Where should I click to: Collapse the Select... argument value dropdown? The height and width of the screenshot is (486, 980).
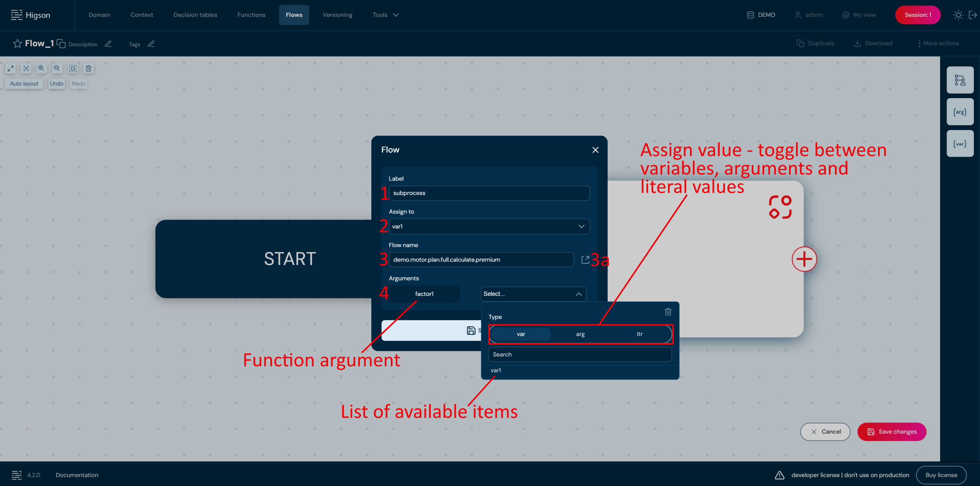point(578,294)
